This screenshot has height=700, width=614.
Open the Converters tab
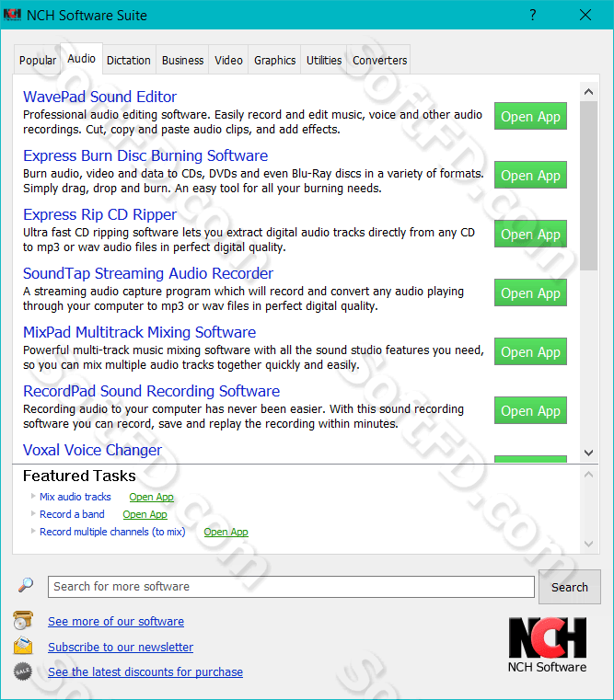click(x=379, y=61)
